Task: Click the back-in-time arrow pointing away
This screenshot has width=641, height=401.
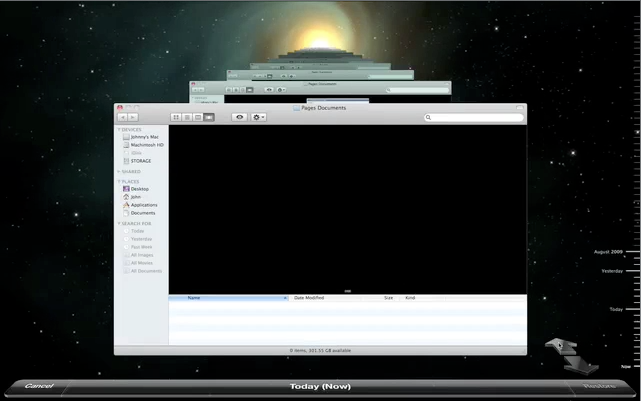Action: point(561,346)
